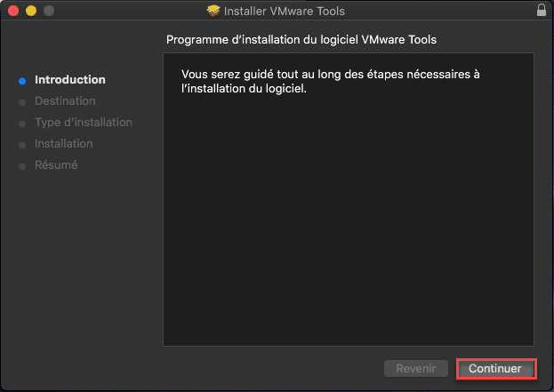Select the Destination step label

click(x=65, y=101)
